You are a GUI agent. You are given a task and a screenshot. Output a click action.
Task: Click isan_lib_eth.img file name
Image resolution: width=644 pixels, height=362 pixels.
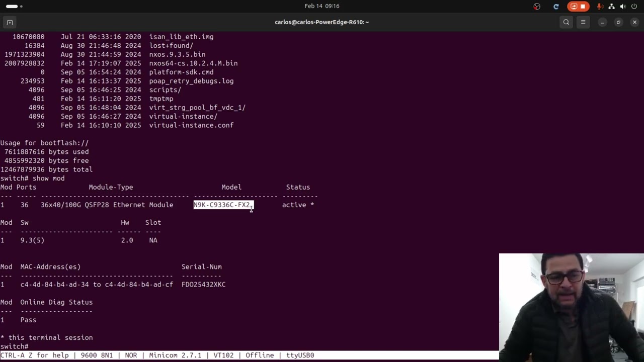point(181,37)
